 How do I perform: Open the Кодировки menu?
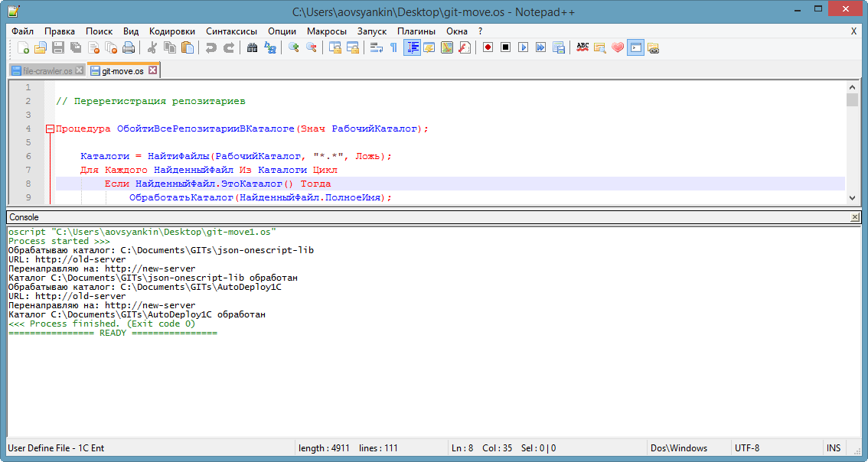(x=172, y=31)
